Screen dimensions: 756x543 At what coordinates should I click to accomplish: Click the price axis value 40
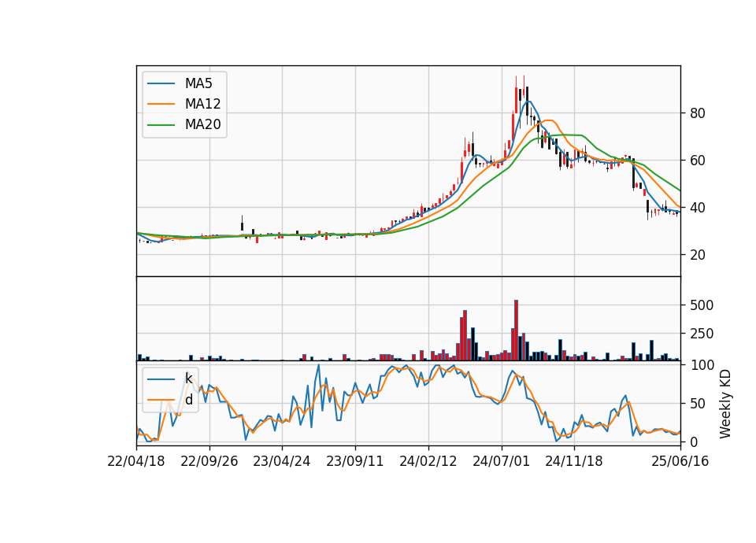(x=697, y=208)
